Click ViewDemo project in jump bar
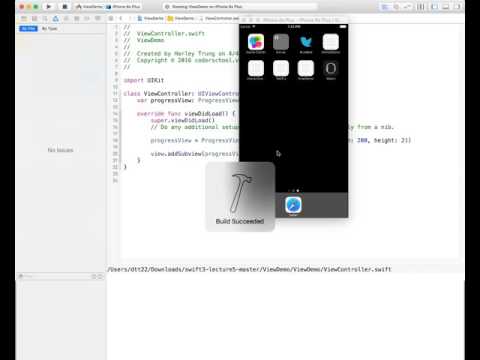This screenshot has height=360, width=480. point(150,19)
